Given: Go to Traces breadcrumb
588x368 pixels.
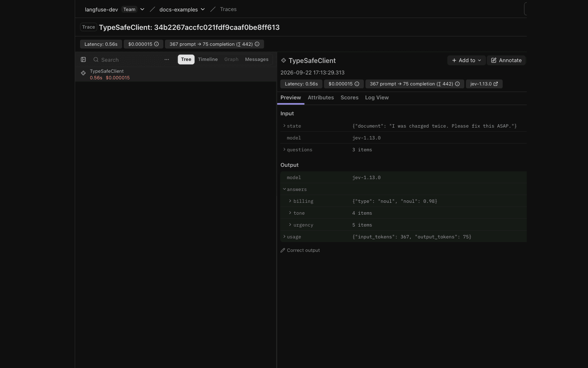Looking at the screenshot, I should 228,9.
